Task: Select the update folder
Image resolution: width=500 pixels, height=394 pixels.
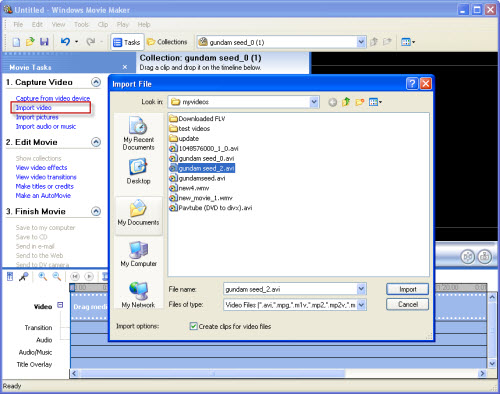Action: tap(184, 139)
